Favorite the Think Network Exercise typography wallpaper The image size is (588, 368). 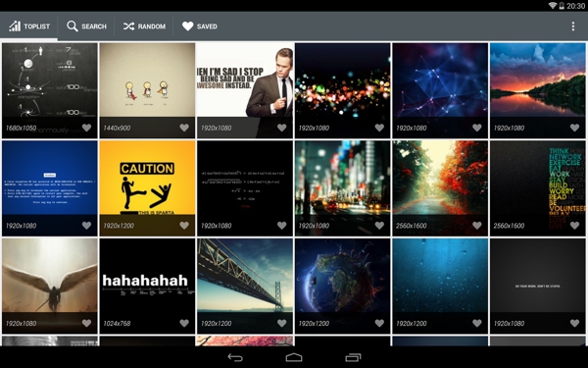tap(574, 226)
